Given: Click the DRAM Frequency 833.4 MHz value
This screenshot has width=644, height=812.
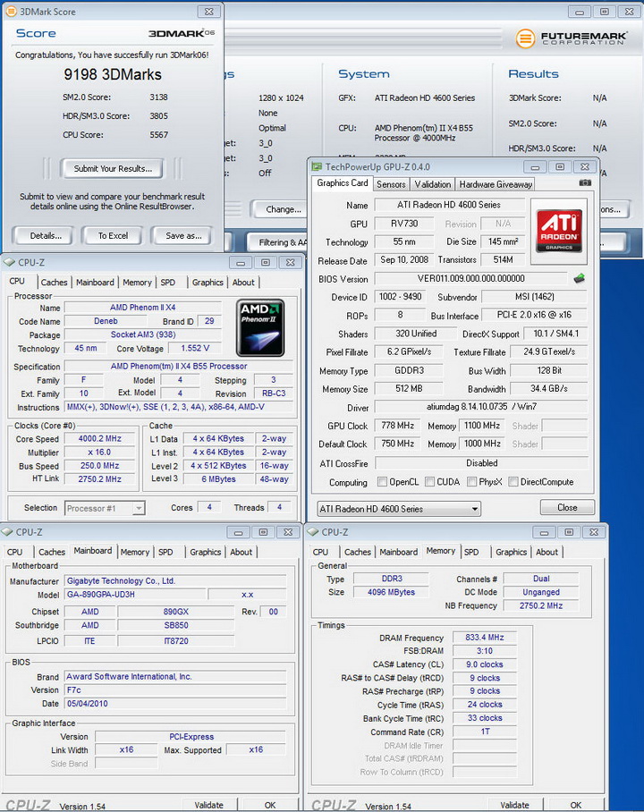Looking at the screenshot, I should 485,638.
